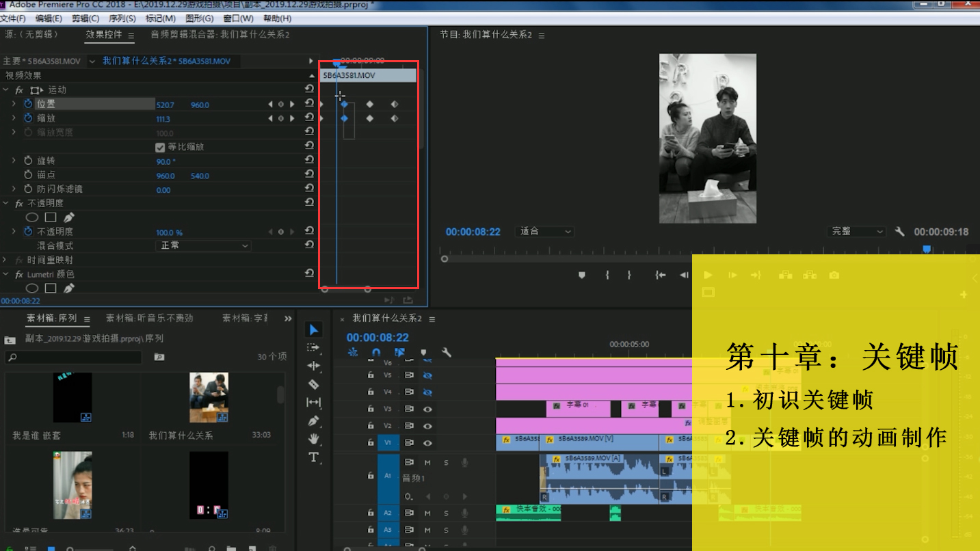Select the Pen tool in tools panel

click(x=313, y=420)
